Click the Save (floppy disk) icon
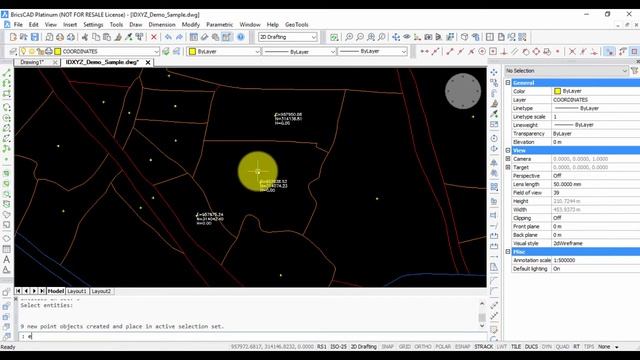640x360 pixels. (35, 37)
